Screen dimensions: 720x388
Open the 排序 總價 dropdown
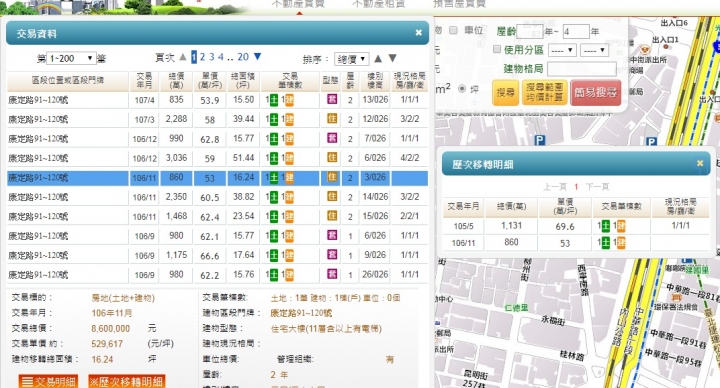[351, 59]
